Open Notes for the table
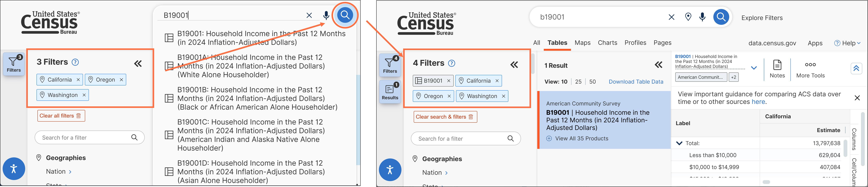The height and width of the screenshot is (187, 868). (777, 69)
